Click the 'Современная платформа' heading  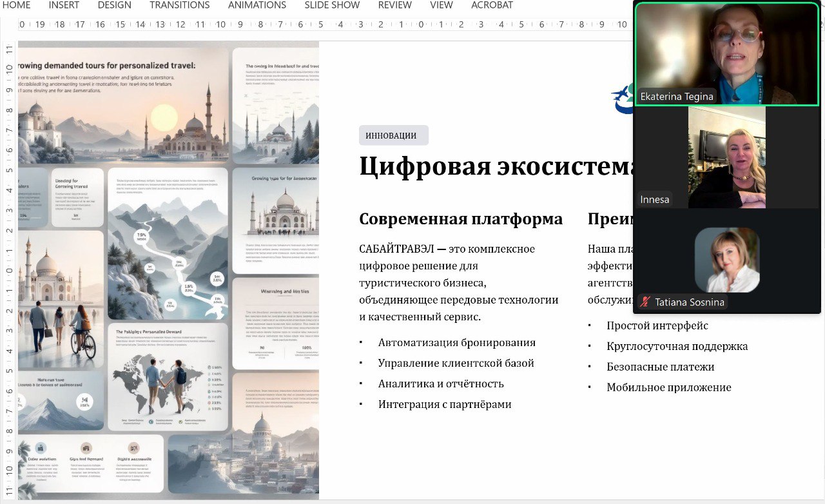[460, 218]
